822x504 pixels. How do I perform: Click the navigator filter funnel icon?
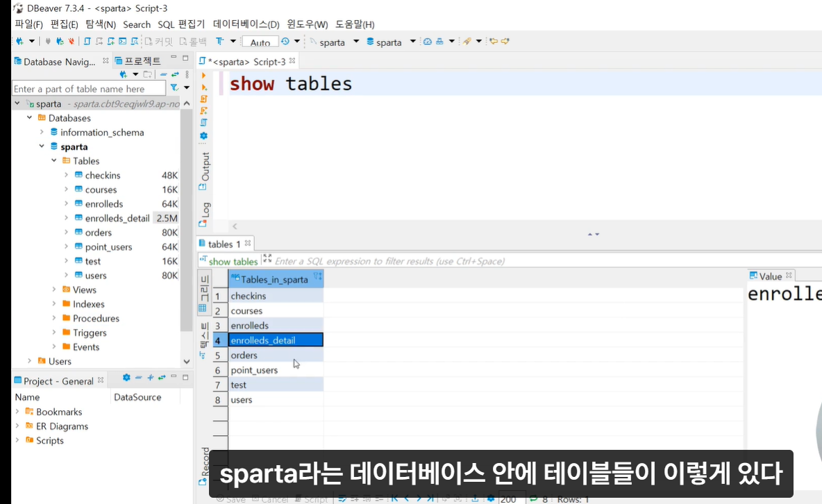point(174,88)
